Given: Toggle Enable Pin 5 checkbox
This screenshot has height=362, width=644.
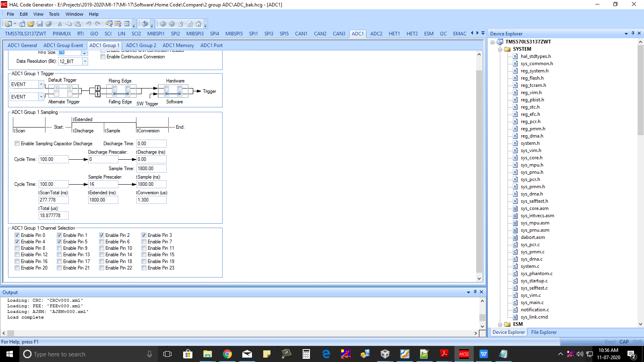Looking at the screenshot, I should coord(59,242).
